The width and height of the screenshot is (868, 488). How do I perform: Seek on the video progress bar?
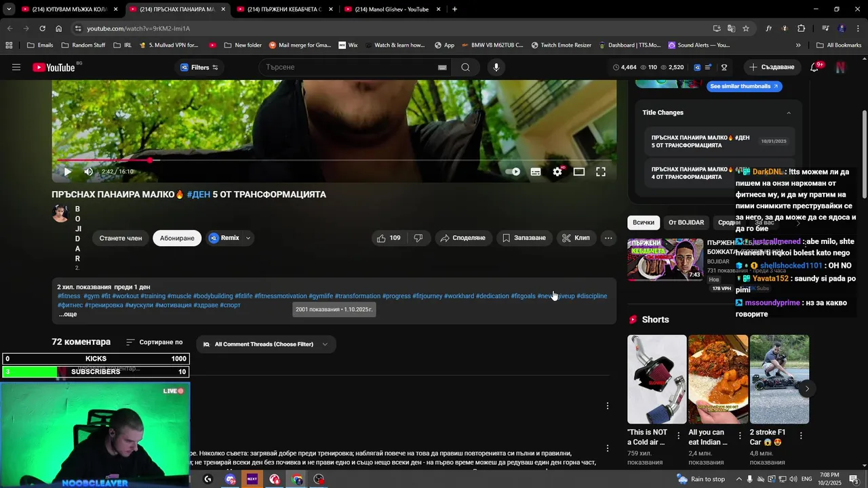(x=334, y=161)
